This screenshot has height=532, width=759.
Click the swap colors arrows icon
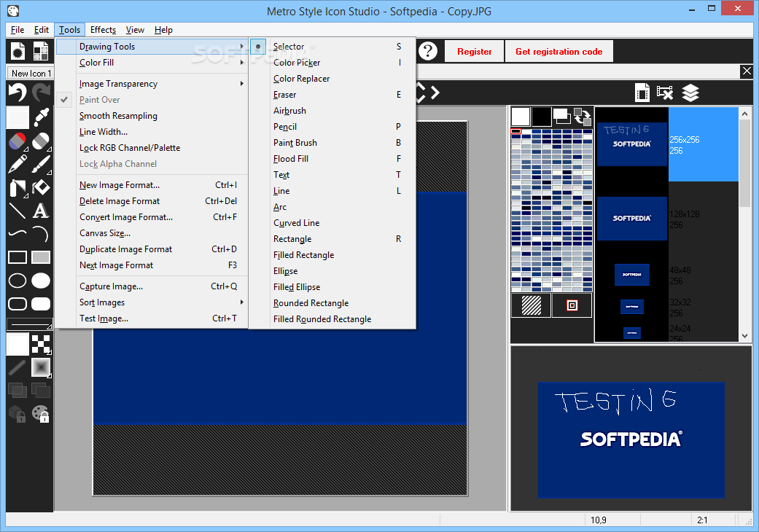pyautogui.click(x=583, y=117)
